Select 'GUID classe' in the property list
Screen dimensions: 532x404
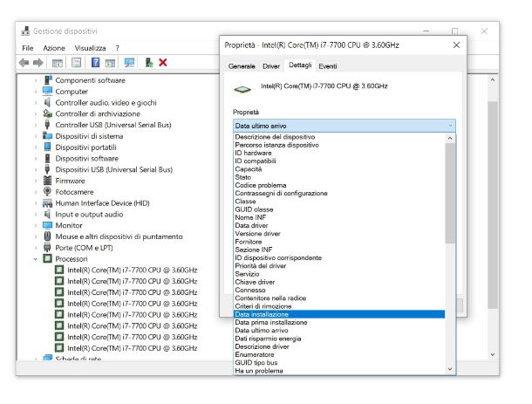click(x=339, y=209)
